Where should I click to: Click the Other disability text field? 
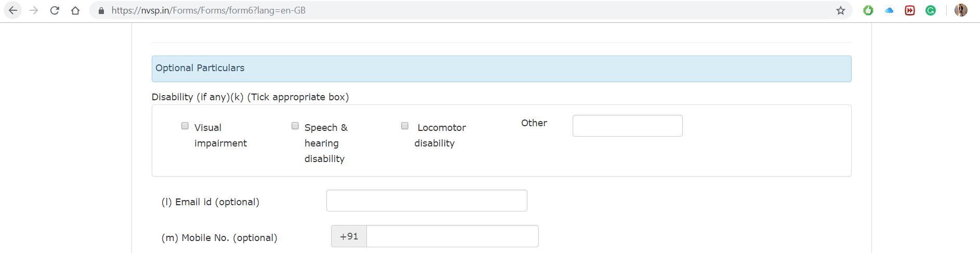coord(627,126)
